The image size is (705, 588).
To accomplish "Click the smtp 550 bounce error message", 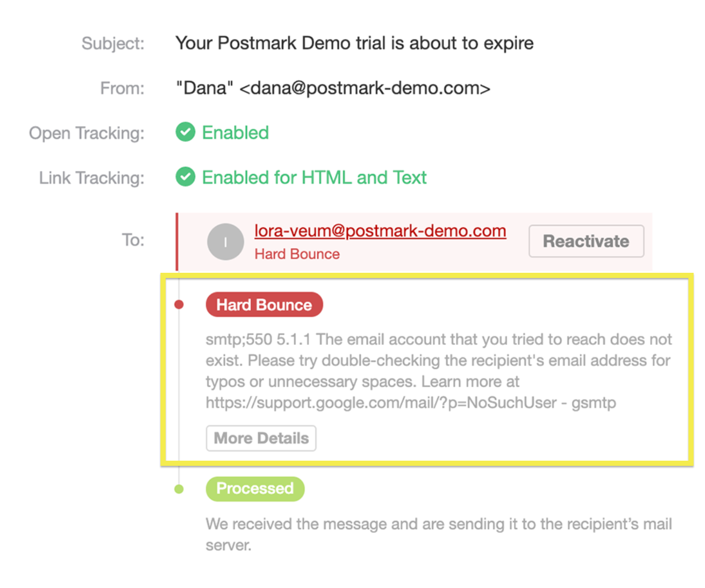I will point(438,371).
